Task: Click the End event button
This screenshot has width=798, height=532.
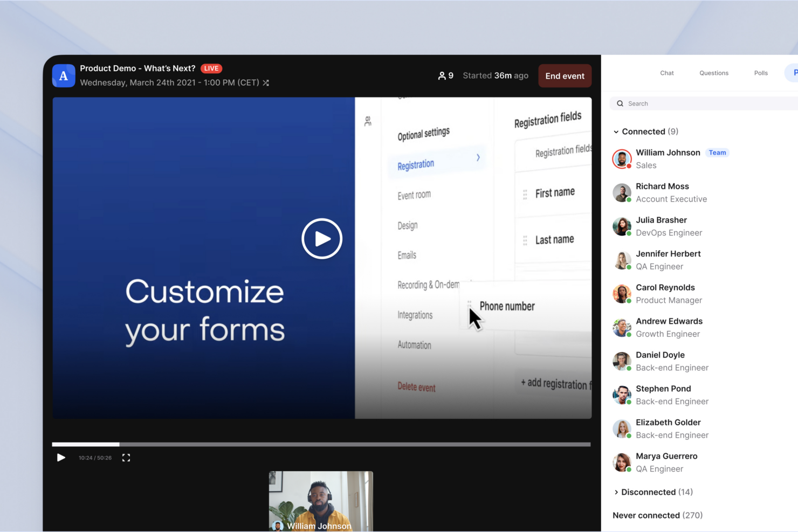Action: (x=565, y=76)
